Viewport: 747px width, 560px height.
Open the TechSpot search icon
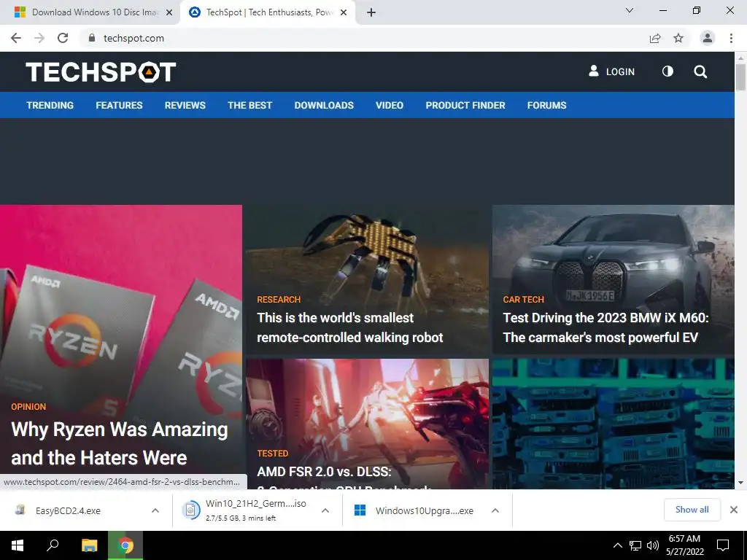click(x=700, y=71)
